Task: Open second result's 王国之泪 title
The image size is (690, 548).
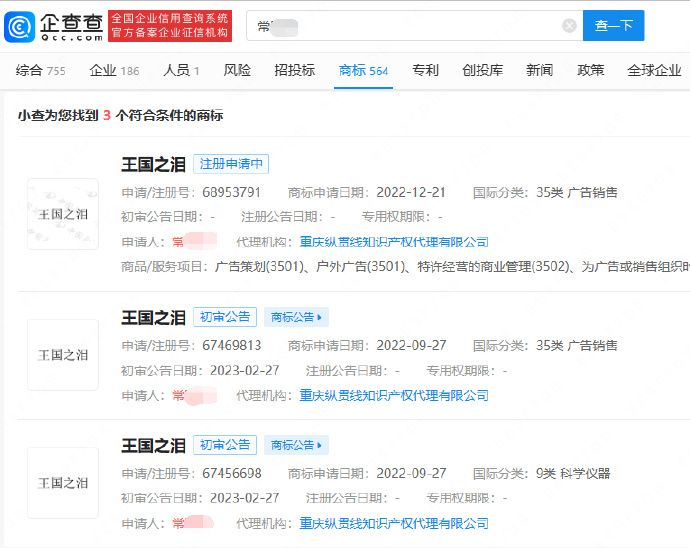Action: coord(153,317)
